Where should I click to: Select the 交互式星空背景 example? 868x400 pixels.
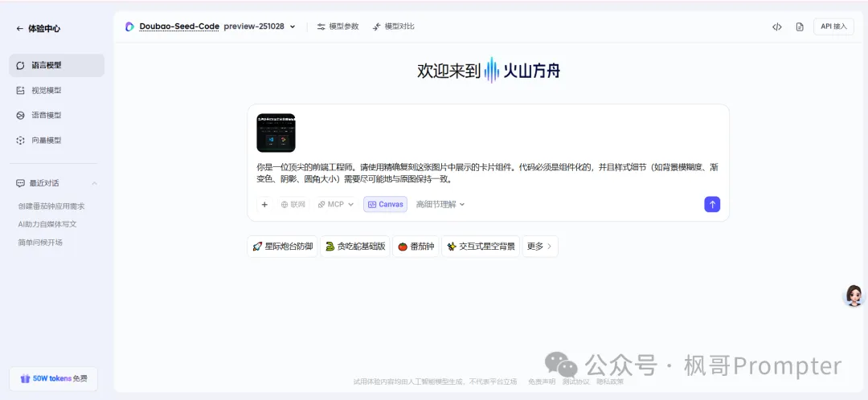pos(481,247)
